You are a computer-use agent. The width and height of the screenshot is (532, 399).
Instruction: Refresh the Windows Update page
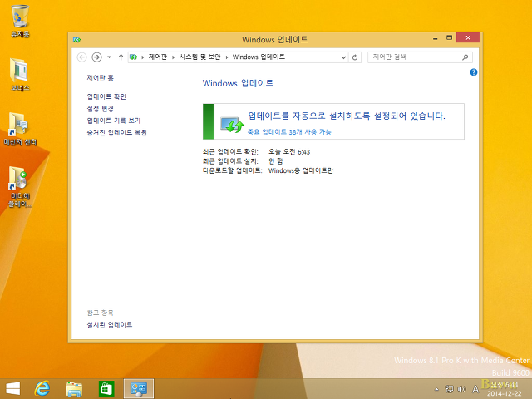[x=355, y=57]
